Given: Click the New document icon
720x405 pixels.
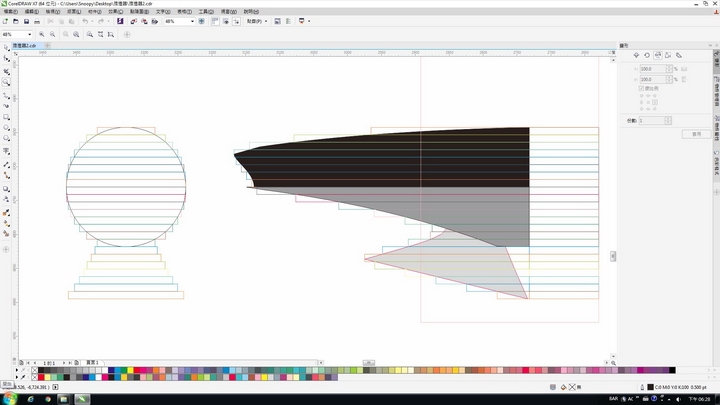Looking at the screenshot, I should 6,21.
